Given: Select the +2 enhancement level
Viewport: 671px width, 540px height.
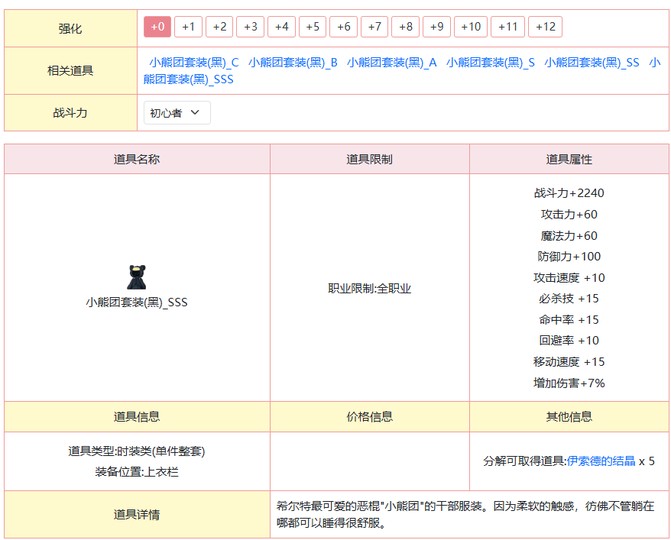Looking at the screenshot, I should 220,27.
